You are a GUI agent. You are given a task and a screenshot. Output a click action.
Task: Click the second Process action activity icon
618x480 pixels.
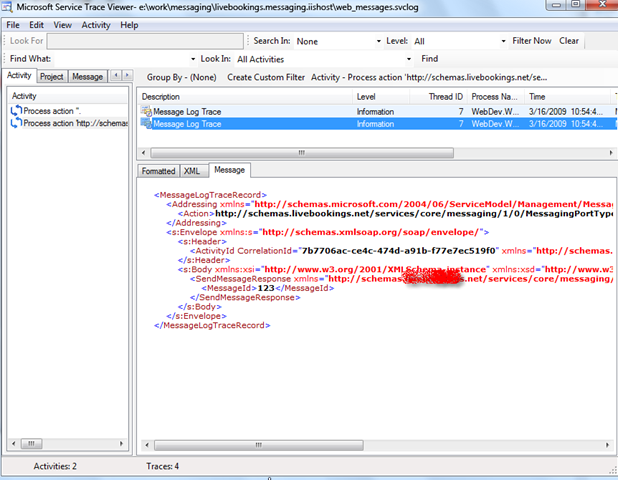[x=15, y=122]
